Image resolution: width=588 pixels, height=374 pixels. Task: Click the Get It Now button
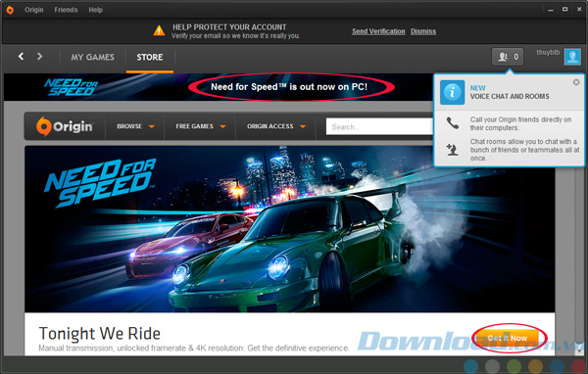(x=508, y=338)
